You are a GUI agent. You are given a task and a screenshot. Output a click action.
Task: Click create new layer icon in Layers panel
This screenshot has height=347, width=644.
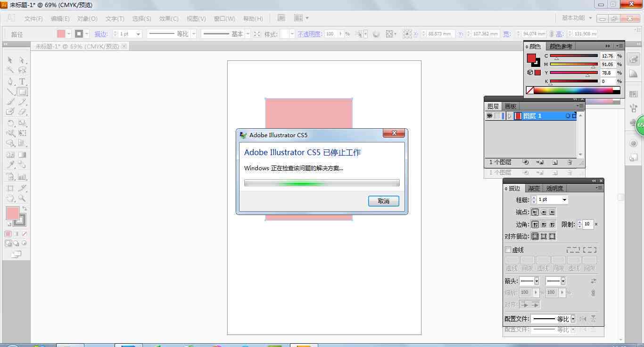[555, 162]
